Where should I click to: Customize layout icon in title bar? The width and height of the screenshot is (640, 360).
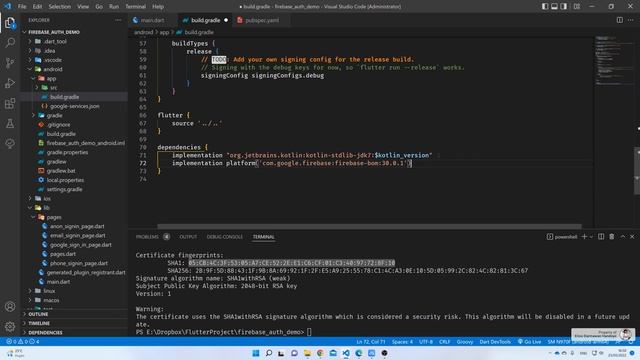[x=577, y=7]
